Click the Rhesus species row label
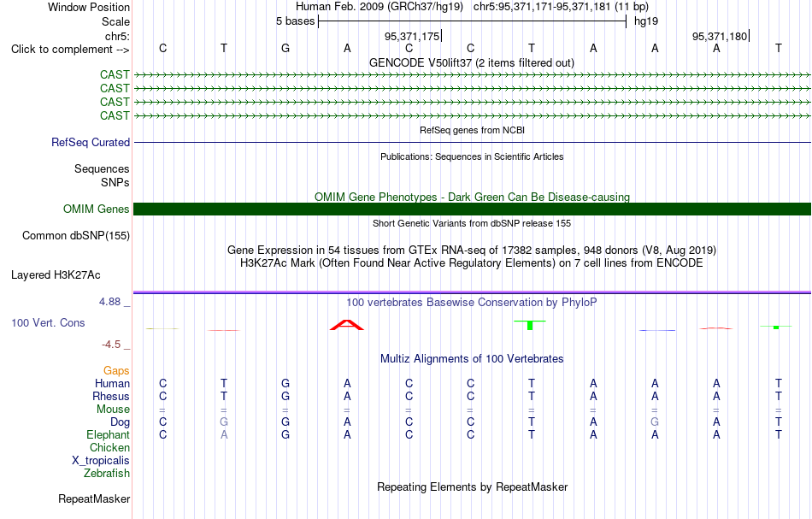Viewport: 812px width, 519px height. (x=111, y=397)
